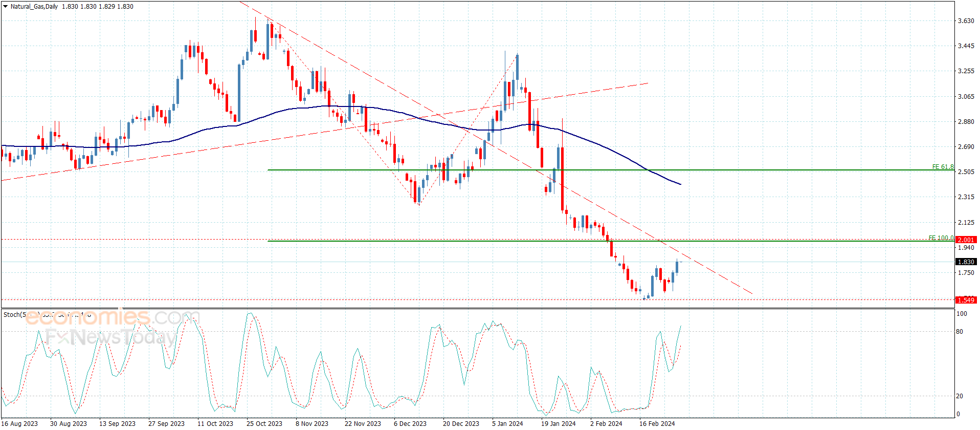Image resolution: width=980 pixels, height=430 pixels.
Task: Click the 3.630 price axis value
Action: click(966, 21)
